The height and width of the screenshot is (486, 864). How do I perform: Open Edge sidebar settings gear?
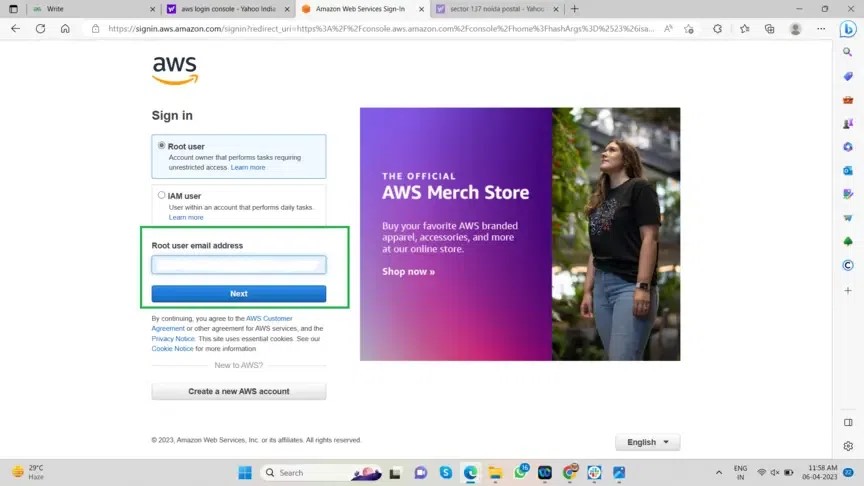click(x=848, y=446)
